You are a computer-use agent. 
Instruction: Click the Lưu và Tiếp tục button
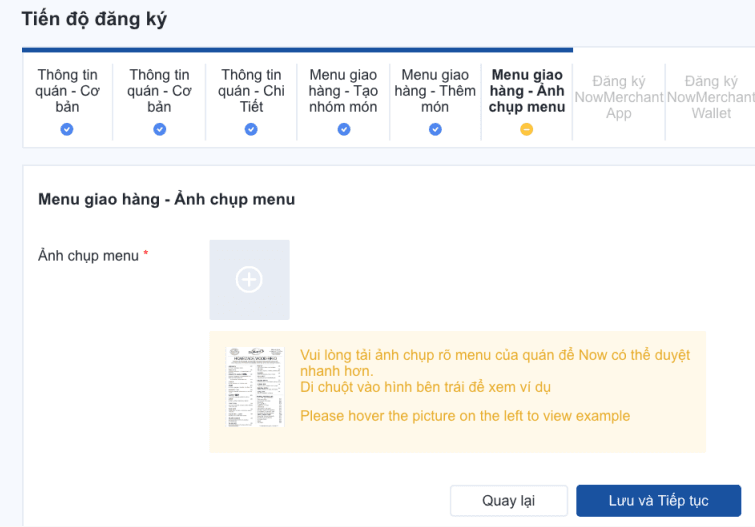pos(658,501)
